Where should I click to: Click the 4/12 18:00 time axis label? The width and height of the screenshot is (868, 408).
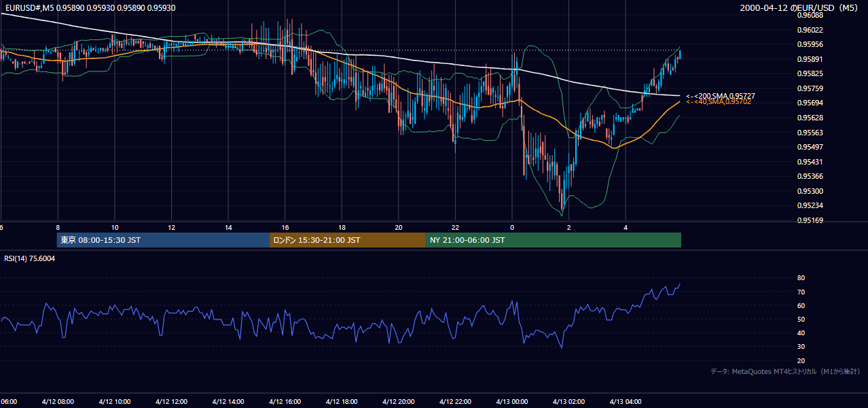341,402
